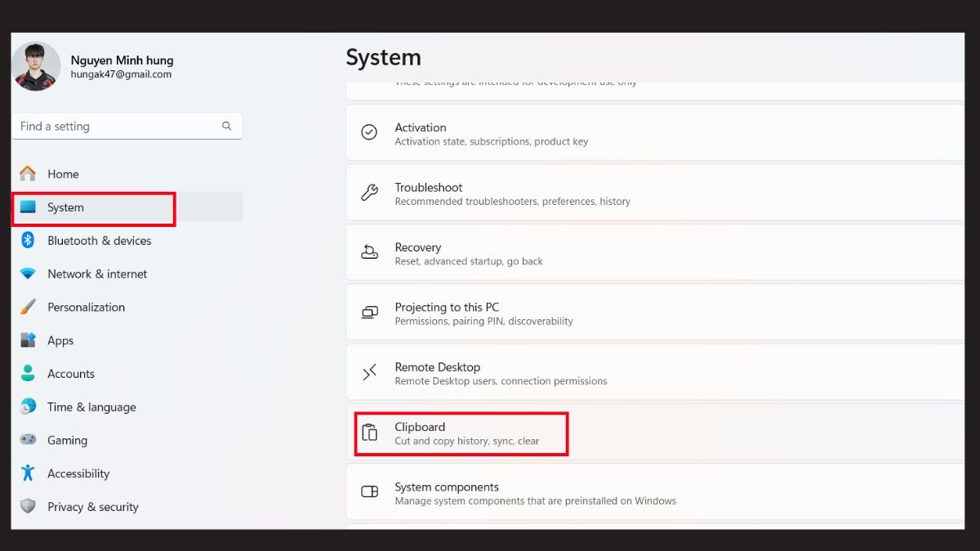The height and width of the screenshot is (551, 980).
Task: Click the Accounts label in sidebar
Action: (x=71, y=374)
